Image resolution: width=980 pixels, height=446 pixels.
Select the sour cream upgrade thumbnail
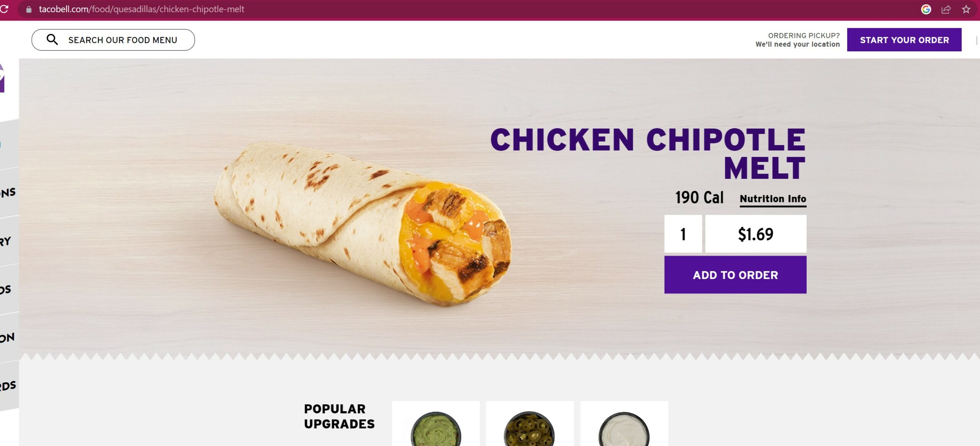(x=624, y=423)
